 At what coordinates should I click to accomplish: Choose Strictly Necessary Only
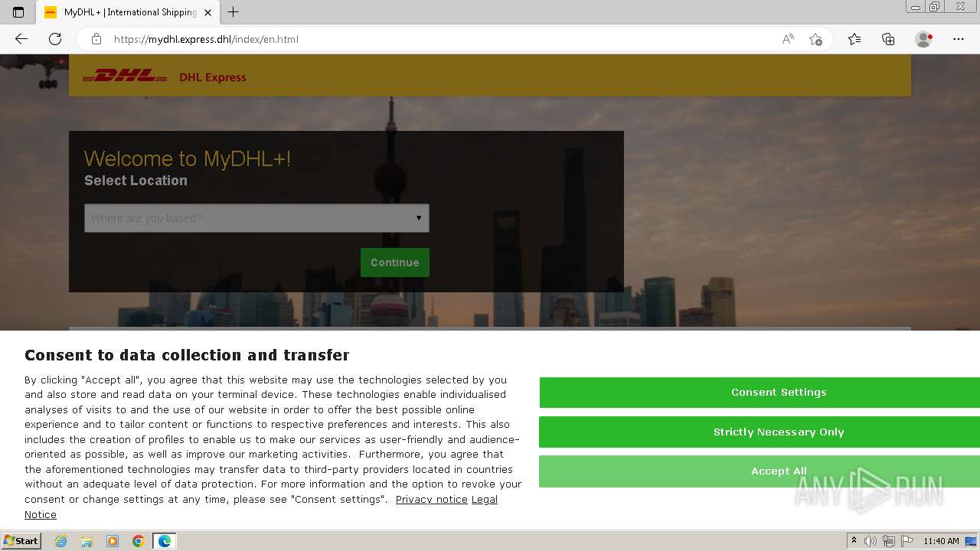759,432
